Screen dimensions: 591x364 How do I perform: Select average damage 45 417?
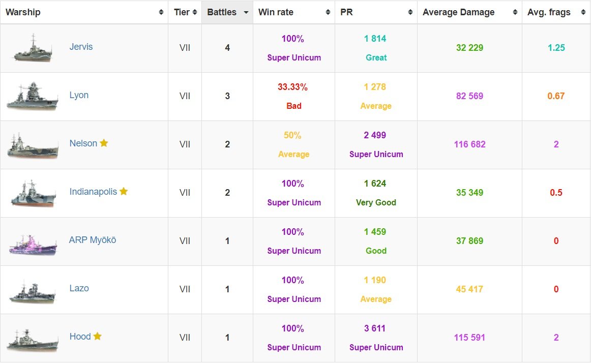pos(469,289)
